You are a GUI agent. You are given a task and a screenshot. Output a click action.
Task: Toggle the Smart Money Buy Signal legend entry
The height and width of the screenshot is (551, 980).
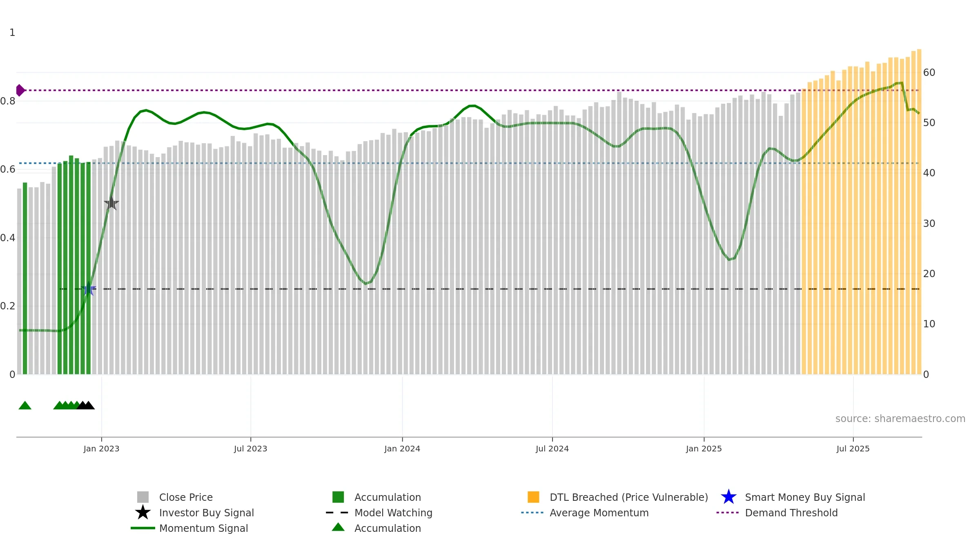tap(793, 497)
